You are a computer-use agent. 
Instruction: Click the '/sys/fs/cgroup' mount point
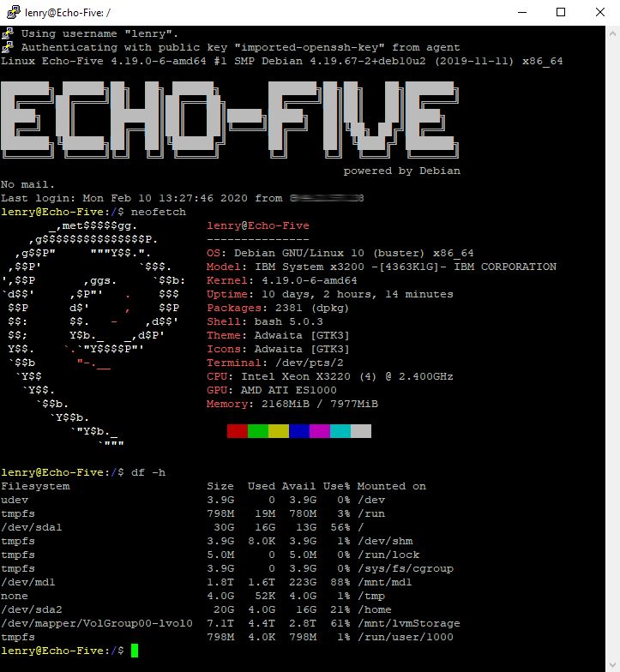point(406,568)
